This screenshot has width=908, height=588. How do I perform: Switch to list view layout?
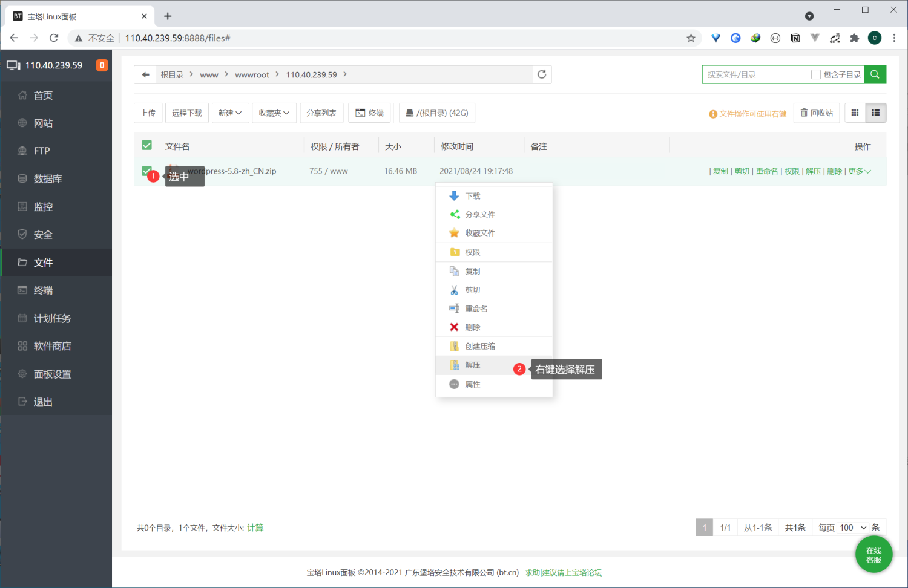click(875, 113)
